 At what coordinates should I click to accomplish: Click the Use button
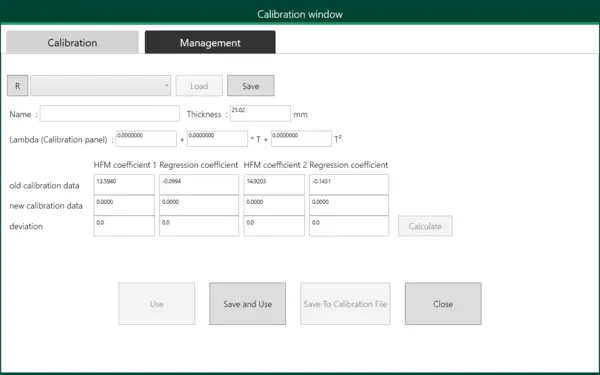click(x=157, y=304)
